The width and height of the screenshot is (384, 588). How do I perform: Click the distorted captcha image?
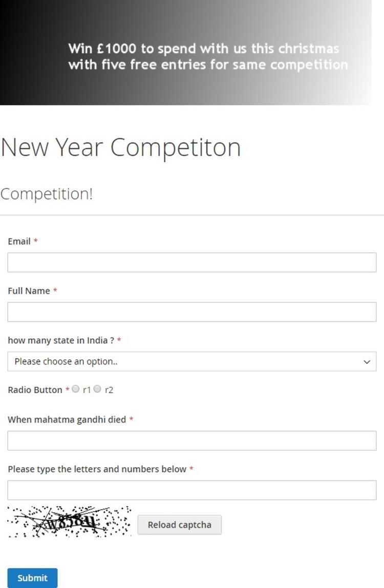70,521
